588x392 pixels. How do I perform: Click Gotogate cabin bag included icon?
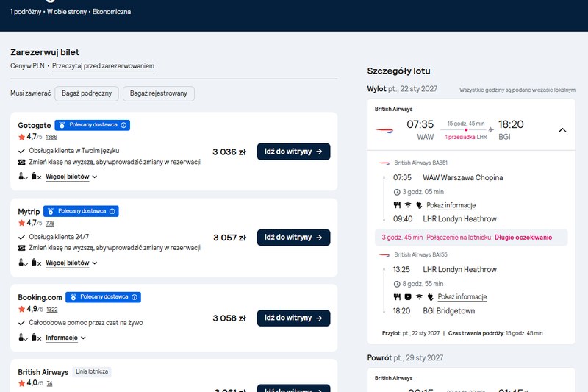click(23, 177)
